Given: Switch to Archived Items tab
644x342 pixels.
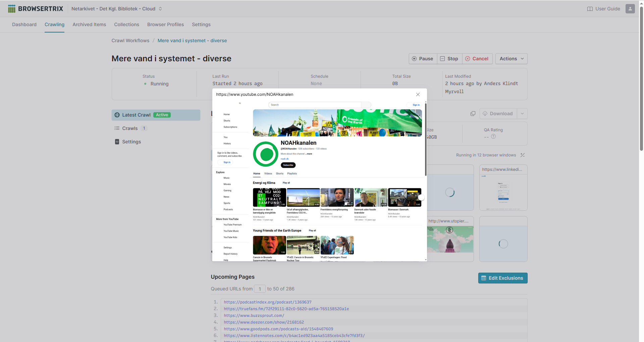Looking at the screenshot, I should 89,24.
